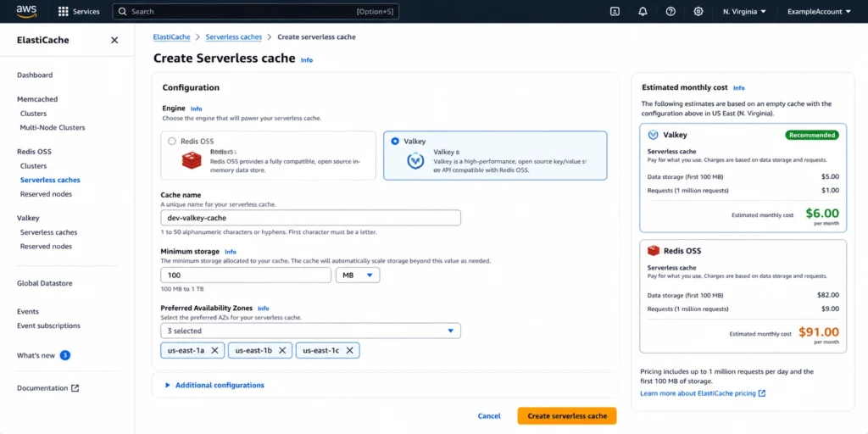Screen dimensions: 868x434
Task: Open Redis OSS Reserved nodes
Action: click(x=46, y=194)
